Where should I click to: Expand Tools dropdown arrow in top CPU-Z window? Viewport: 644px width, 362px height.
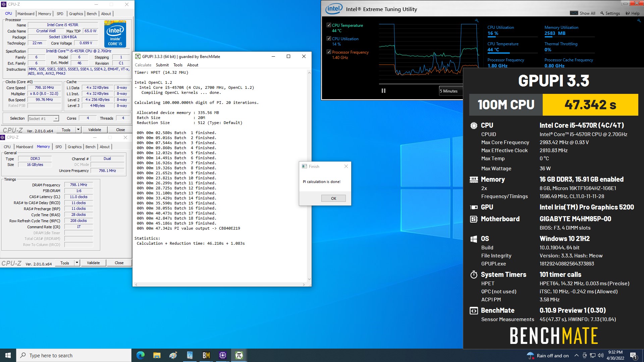click(x=78, y=130)
